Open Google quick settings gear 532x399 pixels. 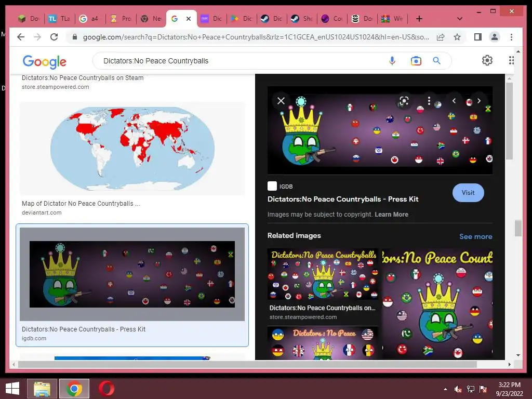click(x=487, y=60)
